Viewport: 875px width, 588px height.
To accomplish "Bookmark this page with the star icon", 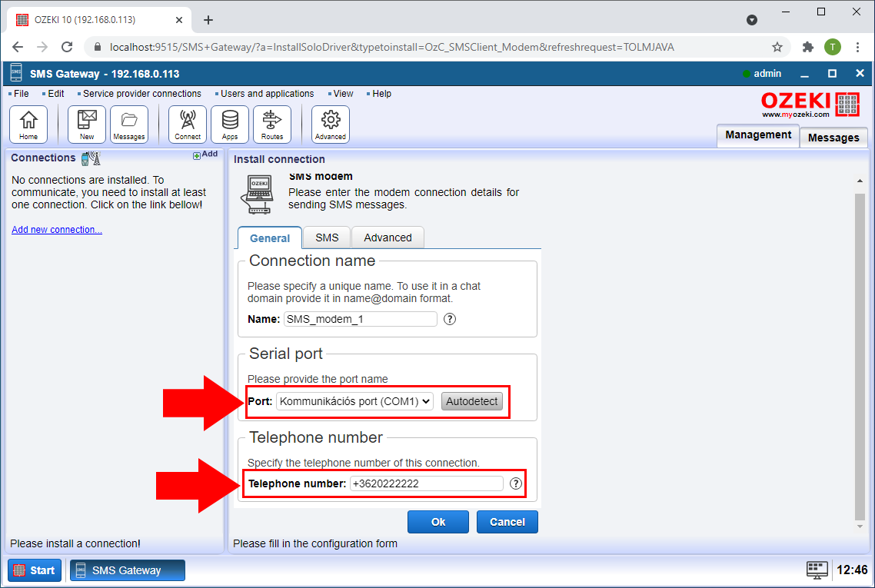I will 777,48.
